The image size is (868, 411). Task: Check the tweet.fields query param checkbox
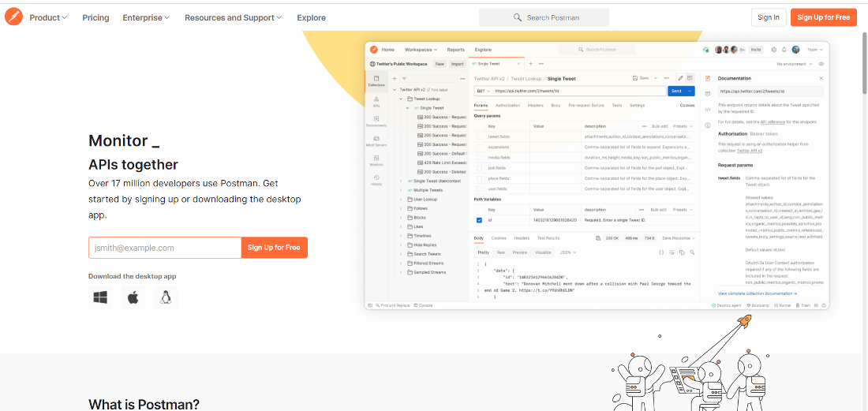tap(480, 136)
